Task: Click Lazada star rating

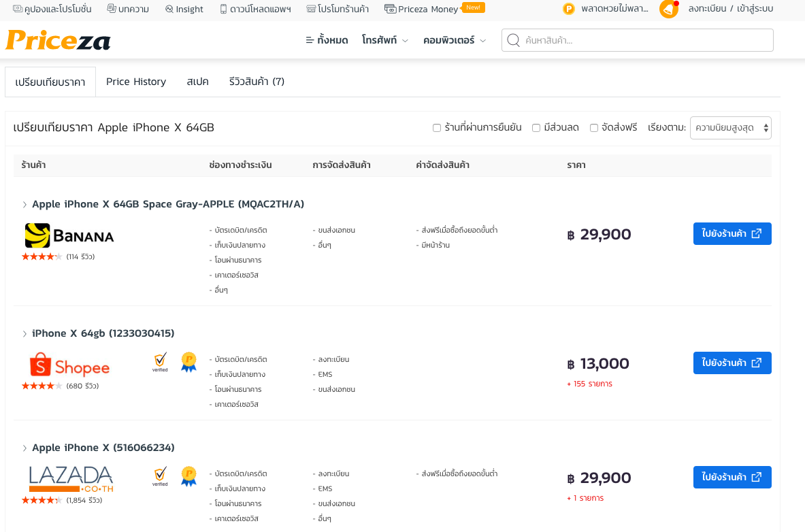Action: [x=42, y=500]
